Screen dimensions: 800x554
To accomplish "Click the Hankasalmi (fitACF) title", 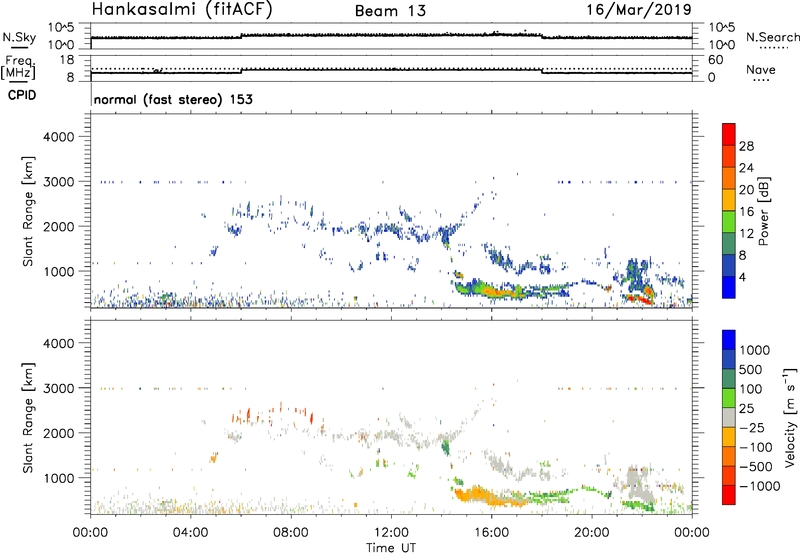I will (x=182, y=9).
